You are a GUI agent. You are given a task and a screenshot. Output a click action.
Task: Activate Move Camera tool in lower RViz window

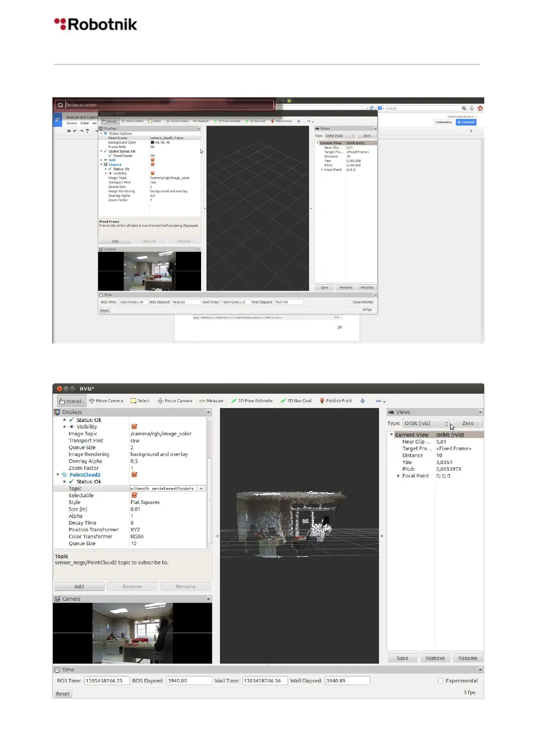pos(106,401)
